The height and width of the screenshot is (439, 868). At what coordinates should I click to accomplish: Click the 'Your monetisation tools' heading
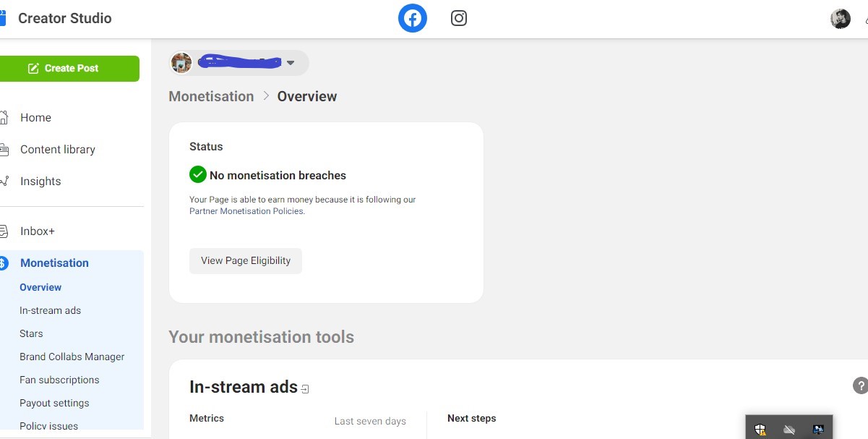pyautogui.click(x=261, y=337)
